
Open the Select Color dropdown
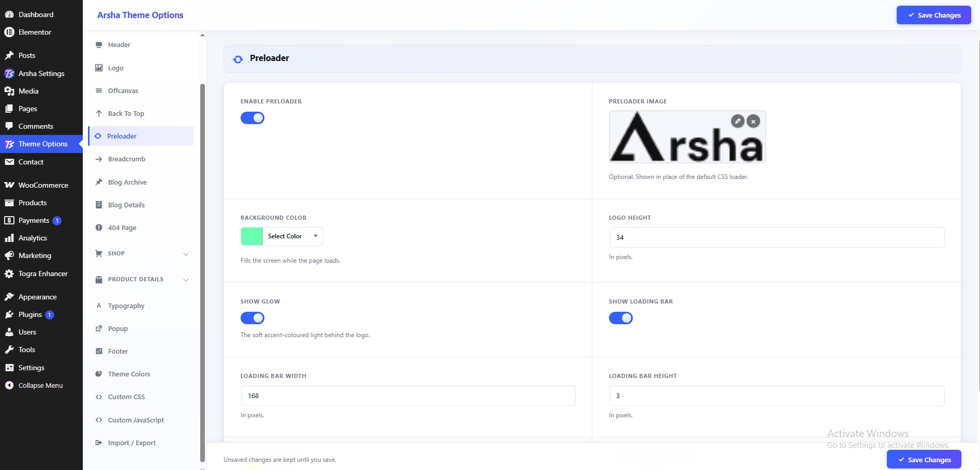coord(293,236)
